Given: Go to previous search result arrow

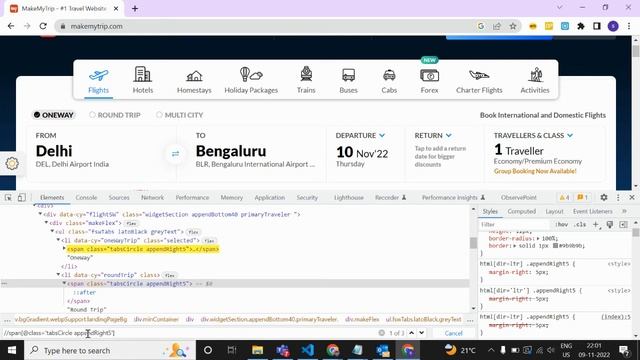Looking at the screenshot, I should click(411, 333).
